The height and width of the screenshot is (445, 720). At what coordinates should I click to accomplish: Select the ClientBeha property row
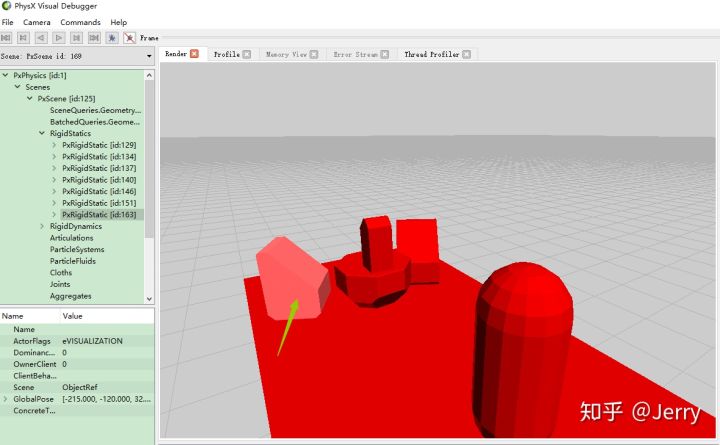pos(77,376)
